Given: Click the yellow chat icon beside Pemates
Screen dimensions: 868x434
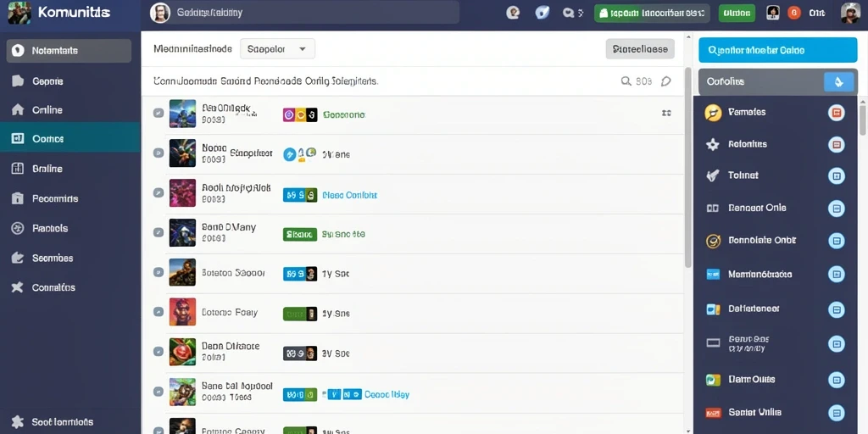Looking at the screenshot, I should pyautogui.click(x=713, y=113).
